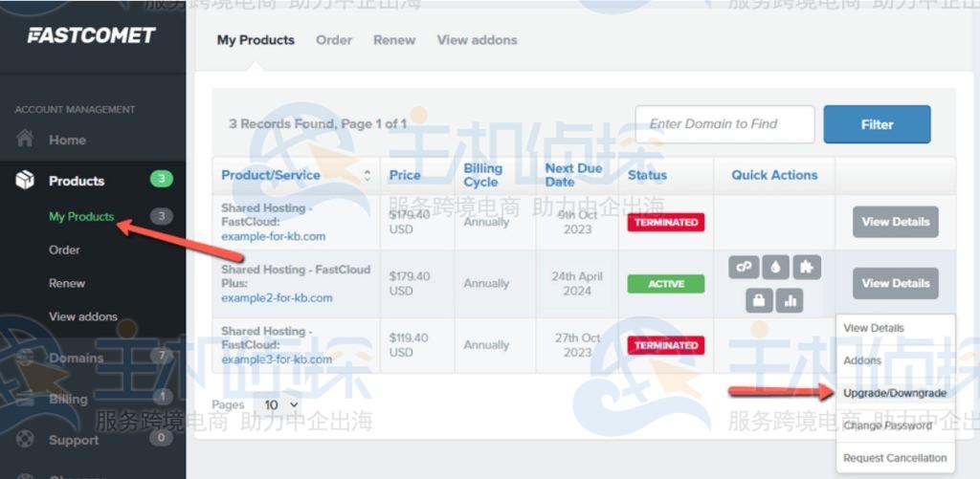Switch to the Order tab
The height and width of the screenshot is (479, 980).
[334, 40]
